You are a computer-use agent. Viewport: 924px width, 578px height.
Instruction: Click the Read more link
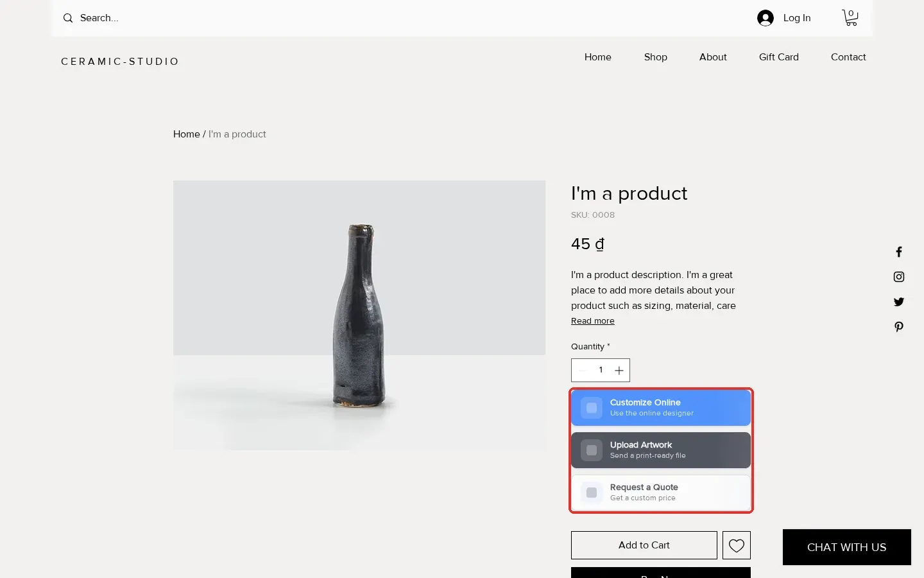[593, 321]
